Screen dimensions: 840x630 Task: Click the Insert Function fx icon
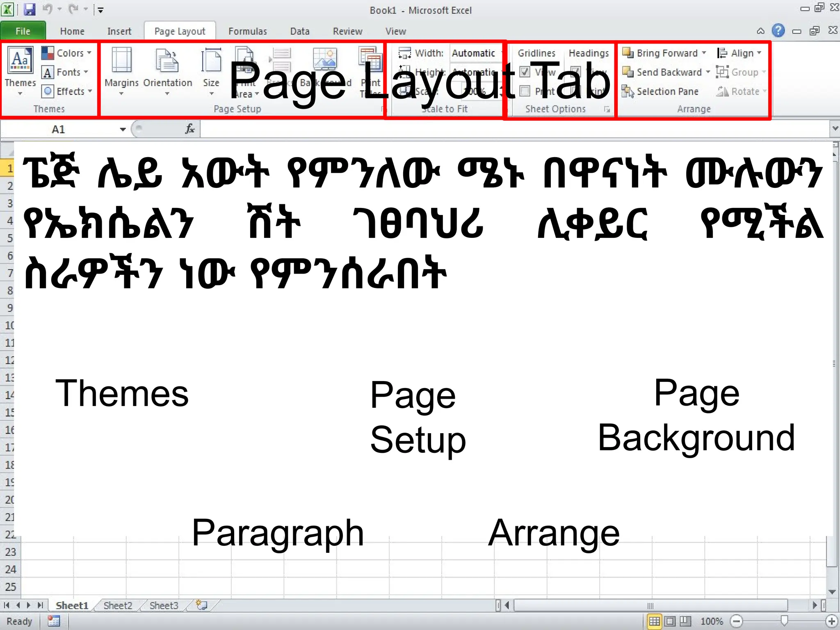point(190,129)
